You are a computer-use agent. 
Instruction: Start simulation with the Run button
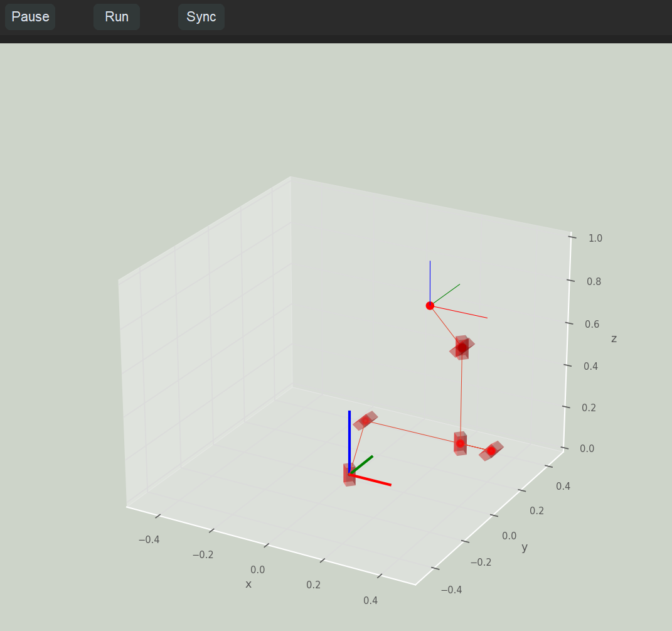coord(117,17)
